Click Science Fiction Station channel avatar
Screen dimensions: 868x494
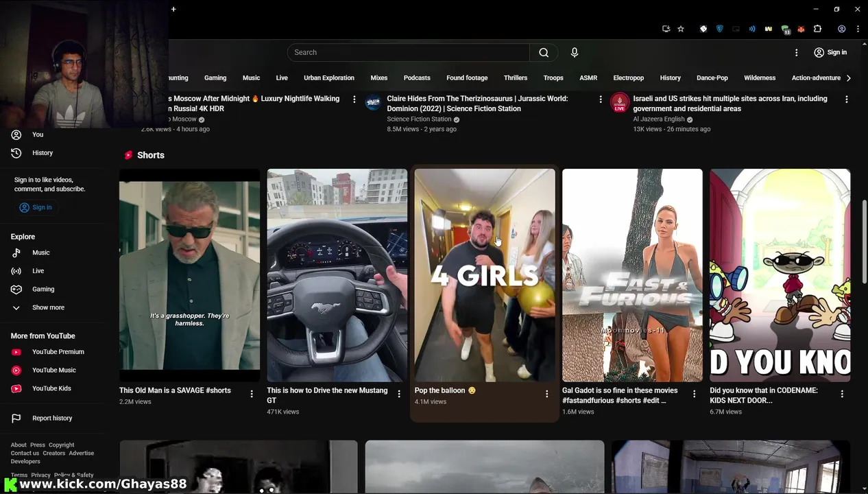coord(373,103)
